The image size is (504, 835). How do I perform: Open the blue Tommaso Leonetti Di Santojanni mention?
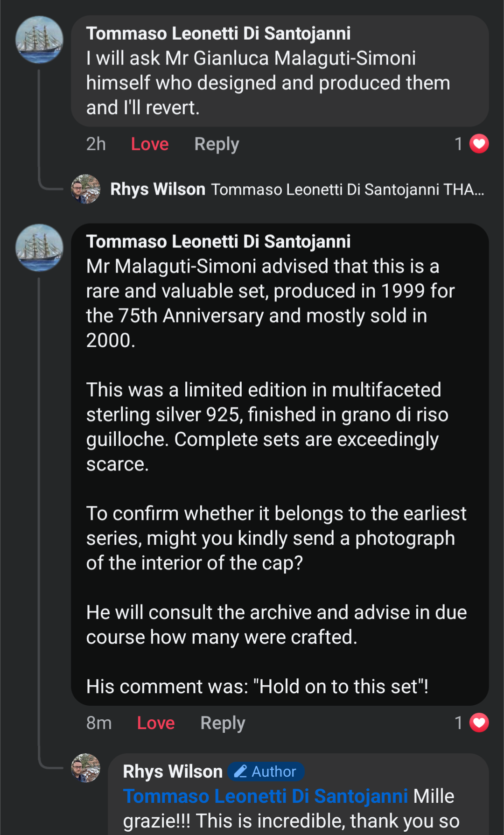click(265, 796)
